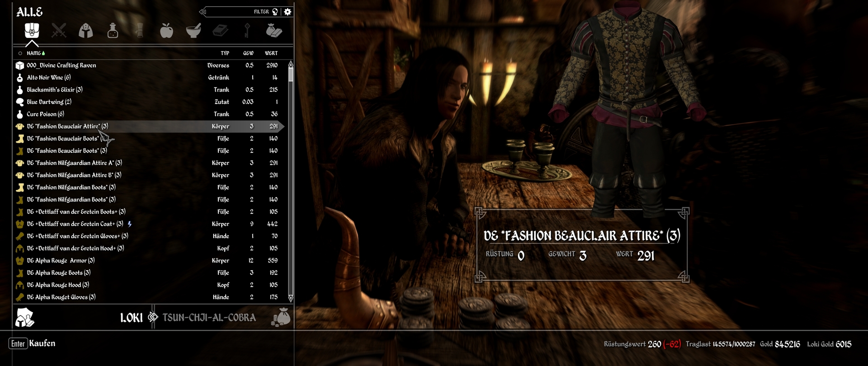Switch to the Food apple category
The image size is (868, 366).
(166, 31)
